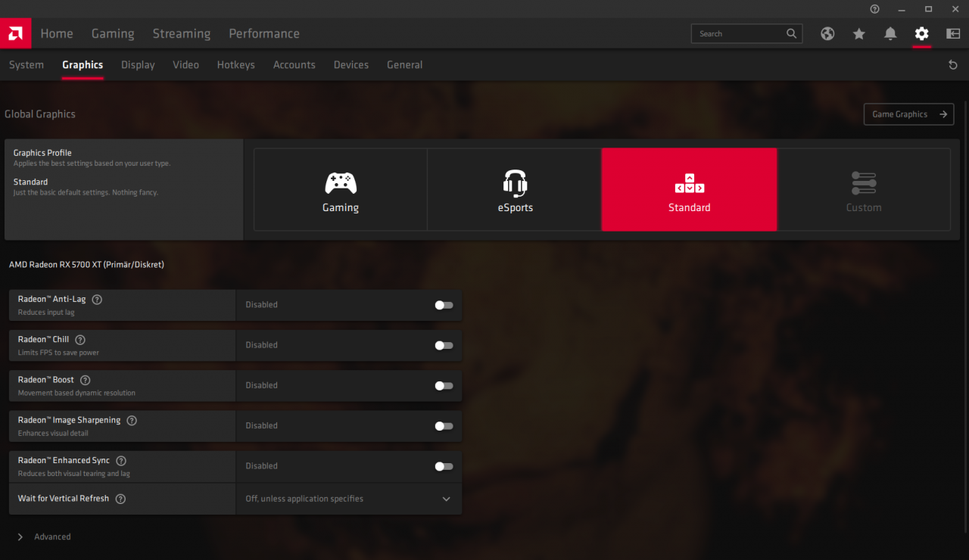Go to the Streaming tab
Screen dimensions: 969x560
(x=182, y=33)
